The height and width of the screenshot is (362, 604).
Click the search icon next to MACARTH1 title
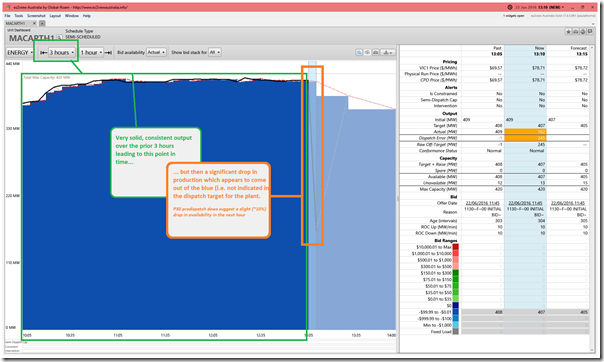click(59, 37)
